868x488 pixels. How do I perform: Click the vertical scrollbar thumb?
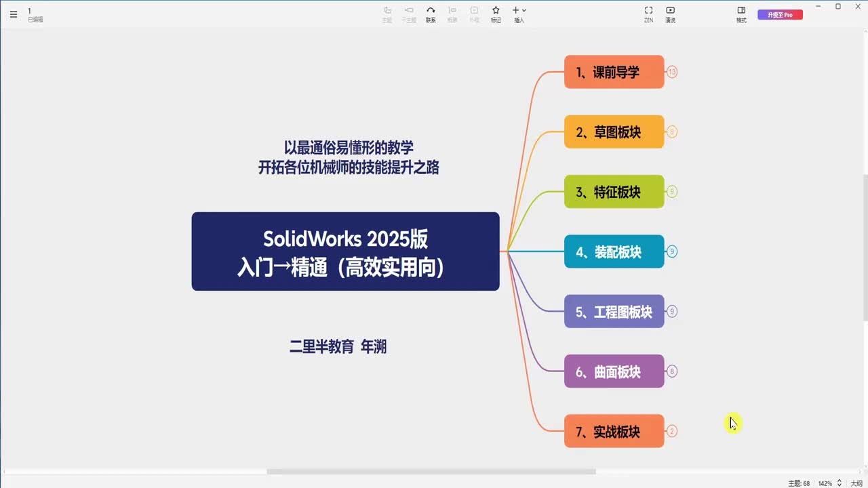tap(865, 247)
